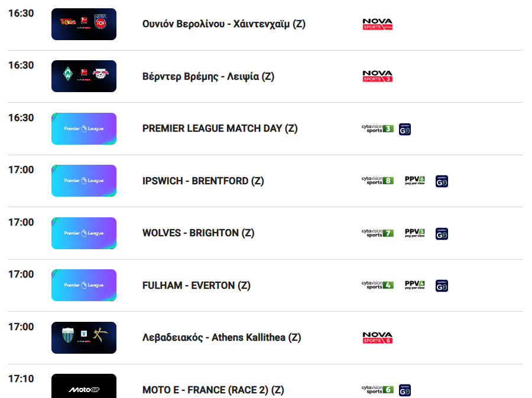Screen dimensions: 532x398
Task: Open Cytavision Sports 3 channel for Match Day
Action: [378, 129]
